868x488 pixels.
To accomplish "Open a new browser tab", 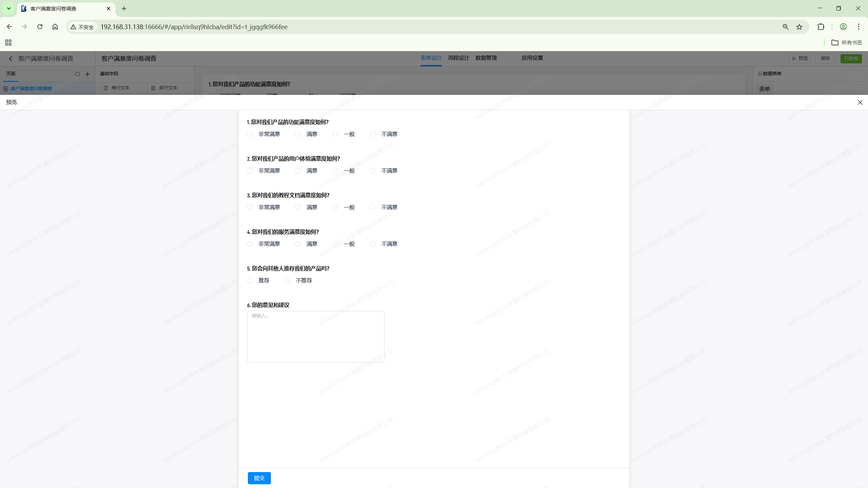I will click(x=124, y=8).
